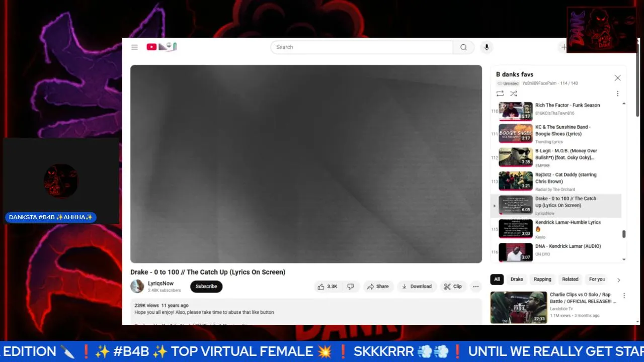The image size is (644, 362).
Task: Select current Drake - 0 to 100 playlist item
Action: pyautogui.click(x=556, y=206)
